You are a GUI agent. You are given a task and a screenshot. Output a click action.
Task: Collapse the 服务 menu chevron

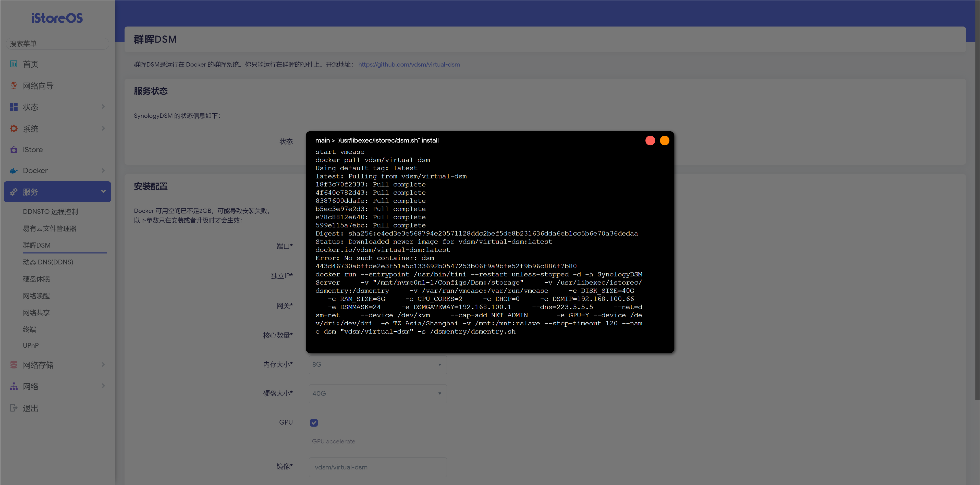point(103,191)
